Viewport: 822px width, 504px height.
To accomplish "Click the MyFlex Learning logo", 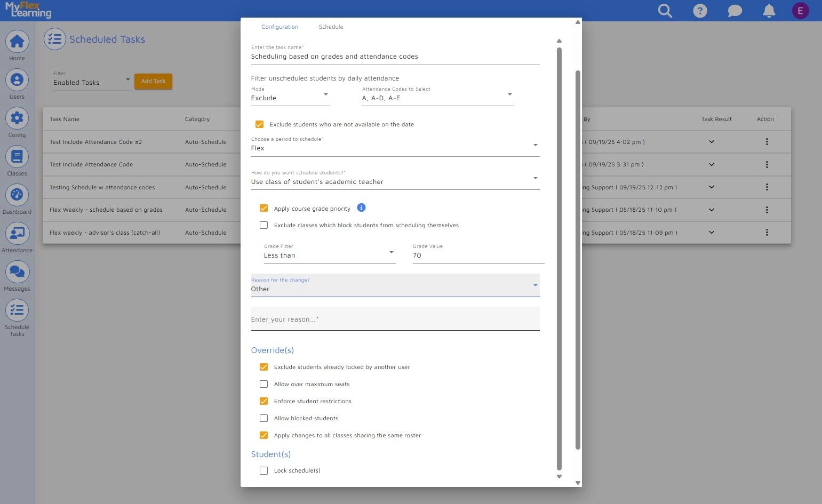I will tap(28, 10).
